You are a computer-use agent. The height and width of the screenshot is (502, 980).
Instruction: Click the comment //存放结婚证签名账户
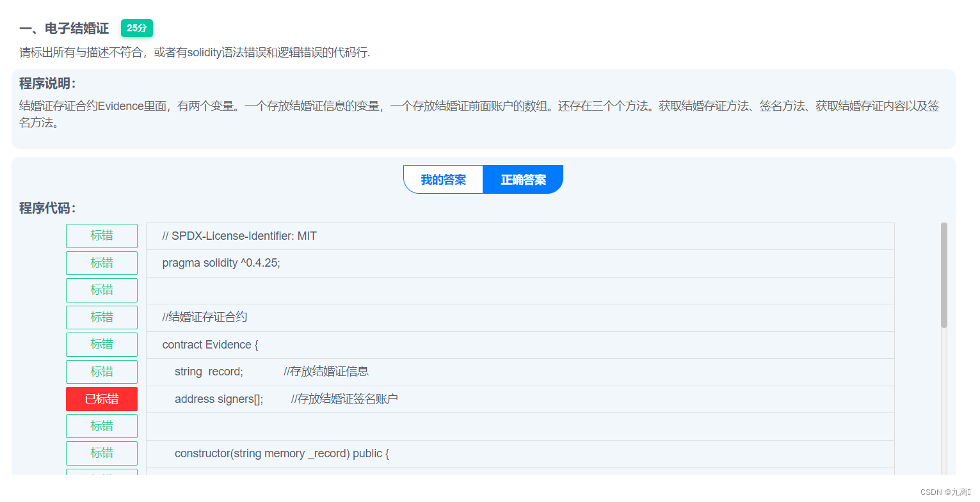click(x=344, y=399)
